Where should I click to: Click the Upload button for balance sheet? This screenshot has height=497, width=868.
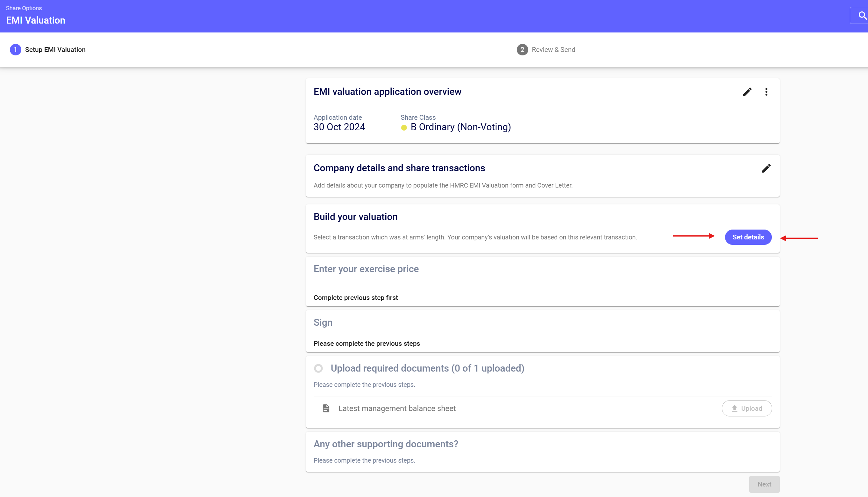pyautogui.click(x=746, y=408)
